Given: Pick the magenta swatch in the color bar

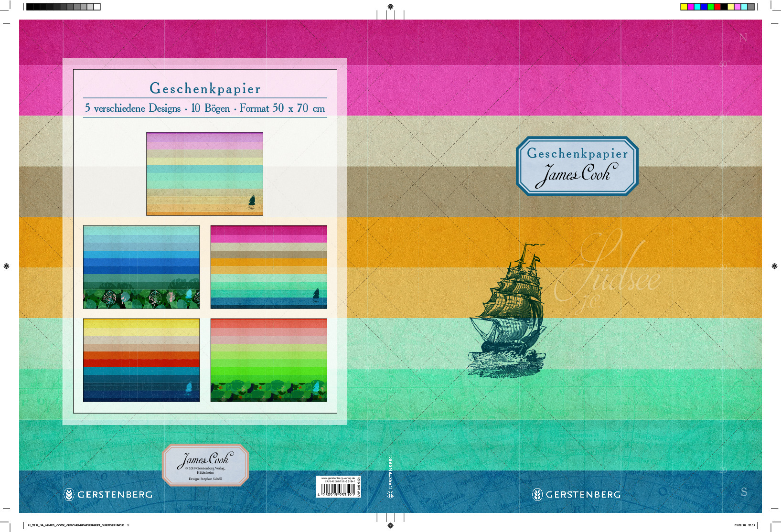Looking at the screenshot, I should pyautogui.click(x=691, y=7).
